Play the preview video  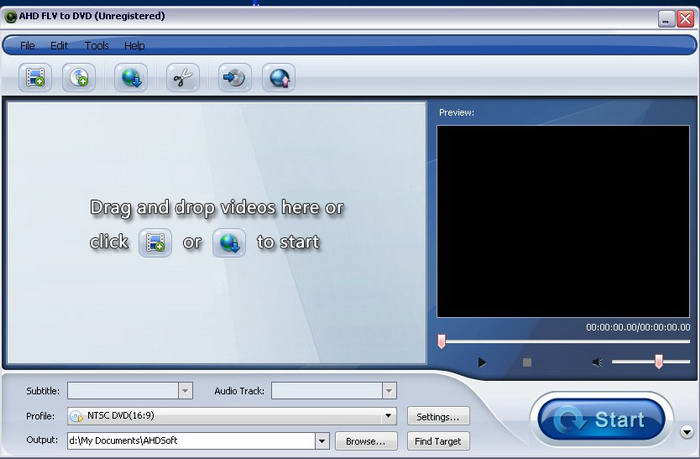coord(482,362)
